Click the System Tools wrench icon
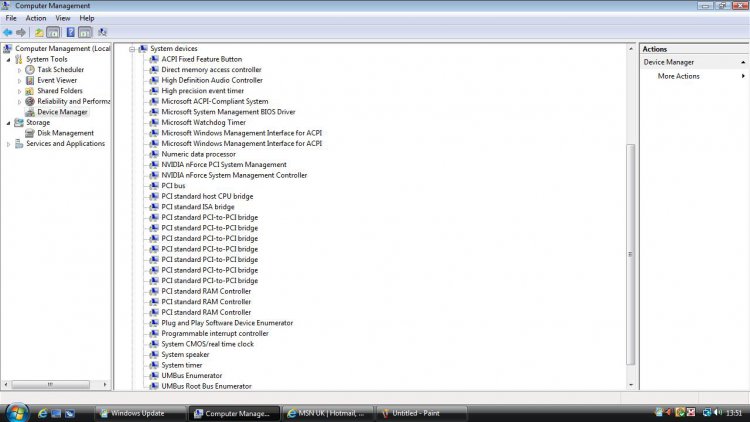750x422 pixels. (x=19, y=59)
